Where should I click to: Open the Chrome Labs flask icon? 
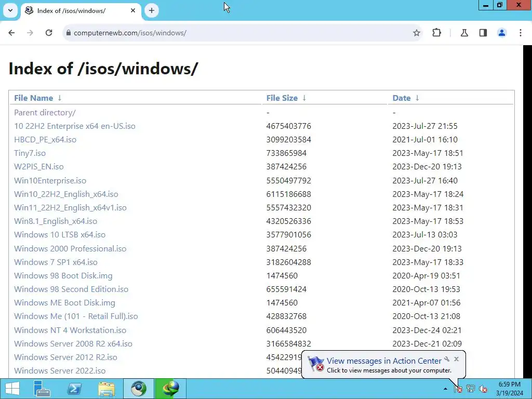pyautogui.click(x=464, y=33)
